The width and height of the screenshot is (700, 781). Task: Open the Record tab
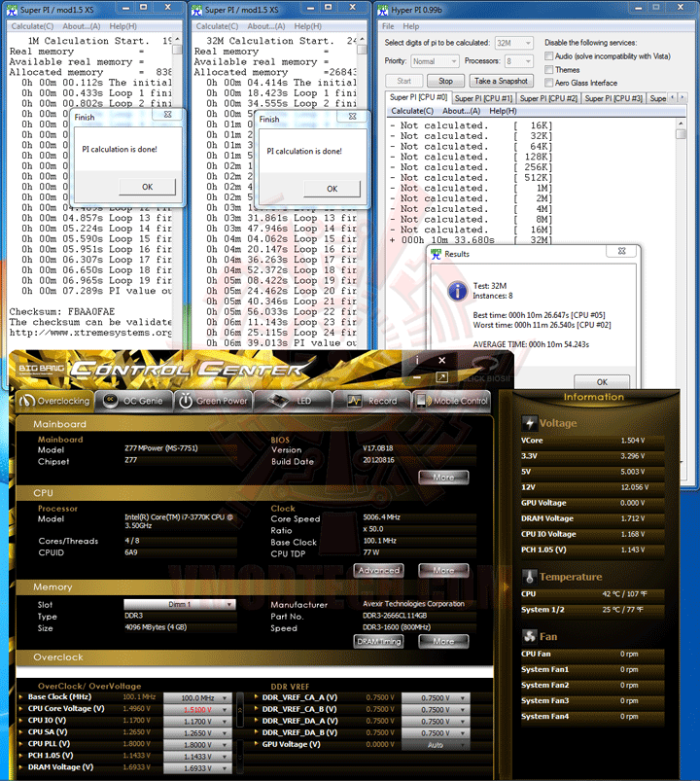(372, 401)
